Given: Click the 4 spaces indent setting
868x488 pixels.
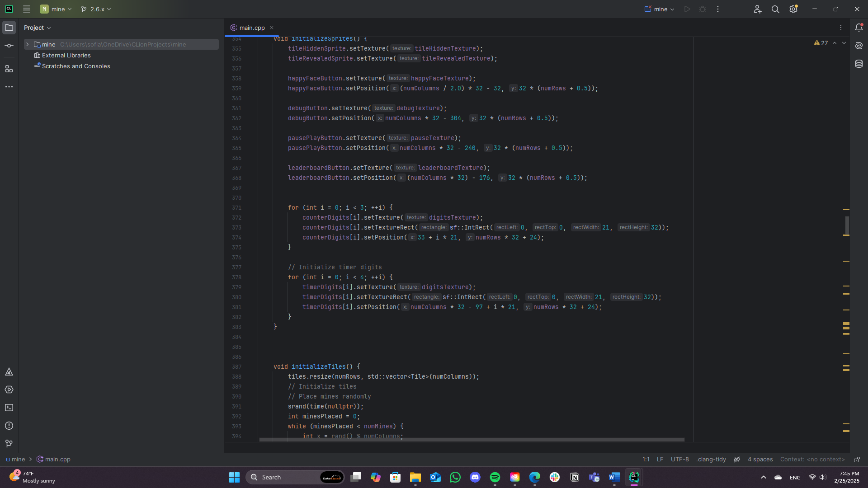Looking at the screenshot, I should pyautogui.click(x=760, y=460).
